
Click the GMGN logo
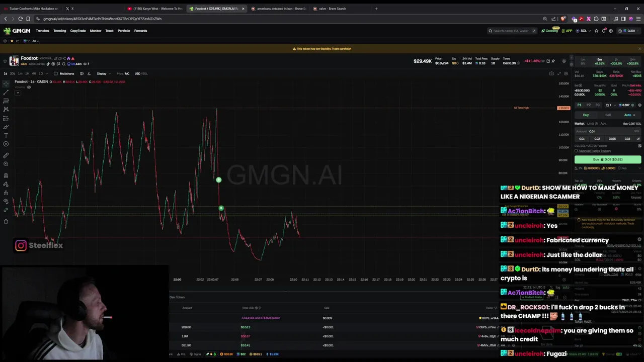[x=17, y=31]
